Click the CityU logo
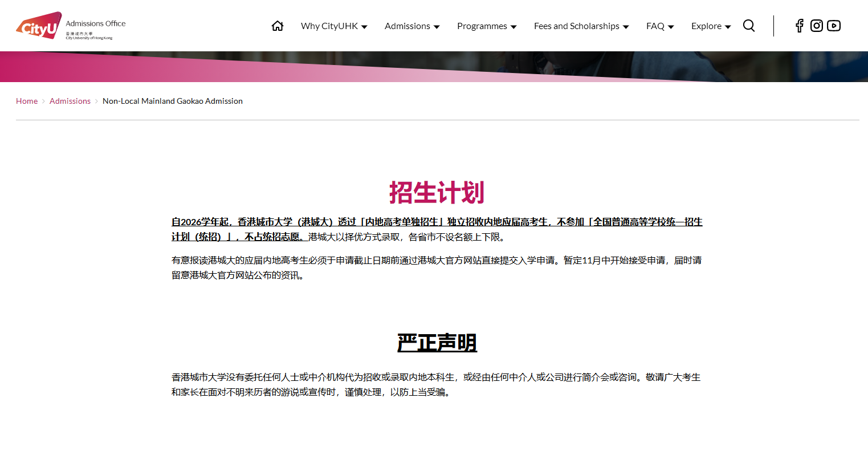Screen dimensions: 868x467 tap(39, 26)
